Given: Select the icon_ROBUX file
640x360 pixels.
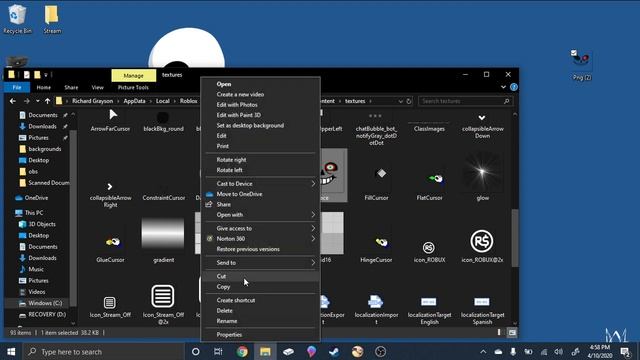Looking at the screenshot, I should (x=429, y=251).
